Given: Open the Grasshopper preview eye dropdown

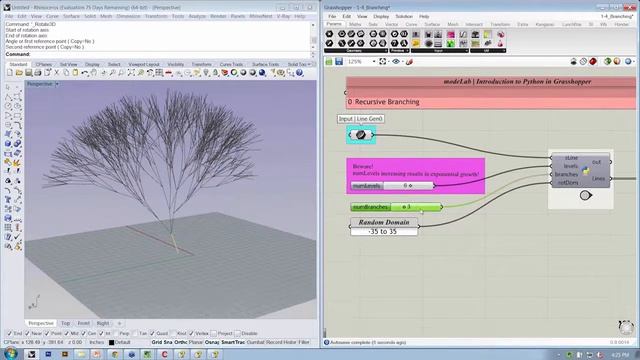Looking at the screenshot, I should click(x=402, y=62).
